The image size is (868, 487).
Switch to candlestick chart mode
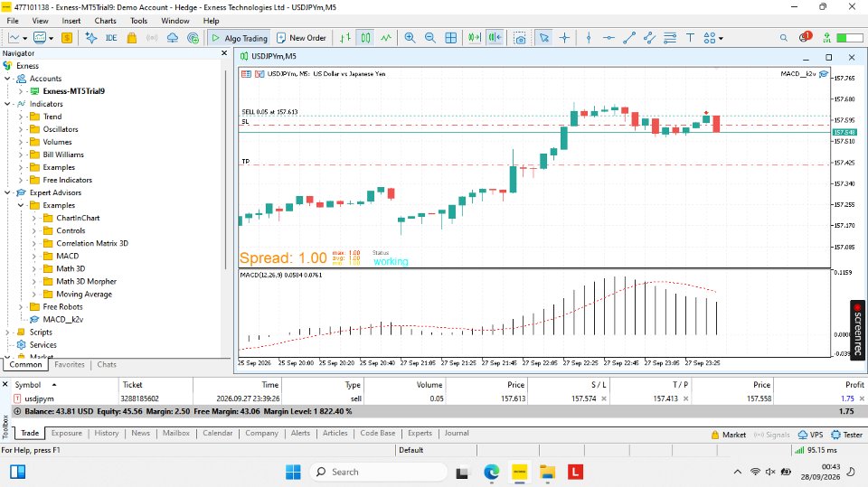tap(366, 38)
